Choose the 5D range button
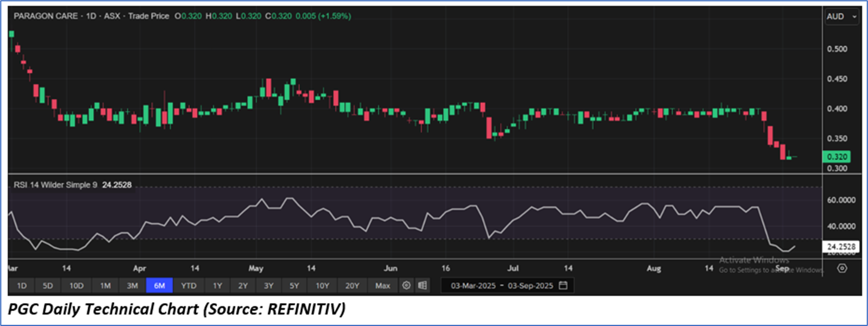Screen dimensions: 868x326 point(47,285)
